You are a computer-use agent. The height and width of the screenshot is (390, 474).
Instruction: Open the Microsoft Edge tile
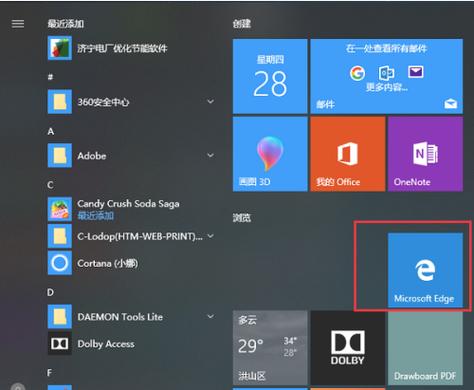(425, 270)
